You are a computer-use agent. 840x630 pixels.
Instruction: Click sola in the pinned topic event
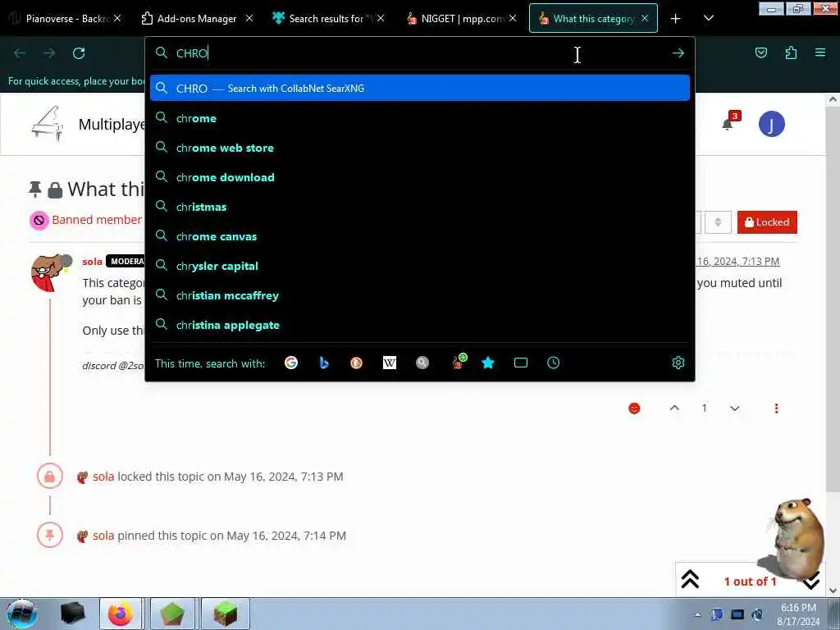[103, 535]
